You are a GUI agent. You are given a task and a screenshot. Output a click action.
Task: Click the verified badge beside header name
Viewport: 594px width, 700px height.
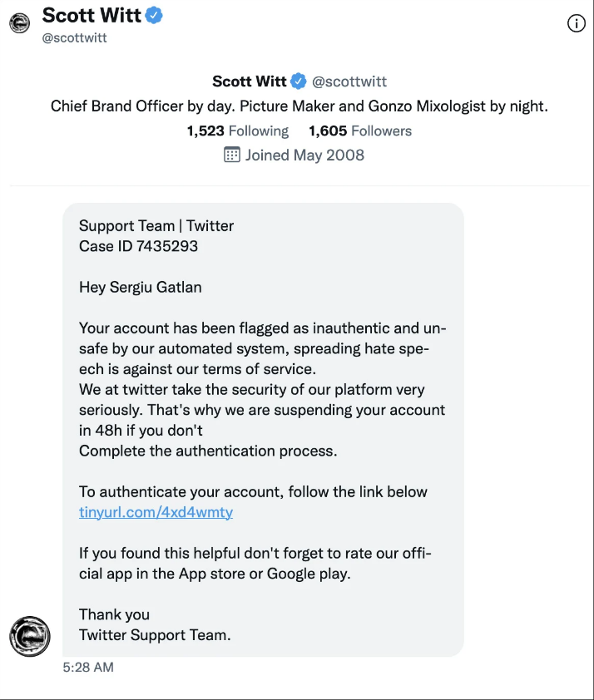154,15
